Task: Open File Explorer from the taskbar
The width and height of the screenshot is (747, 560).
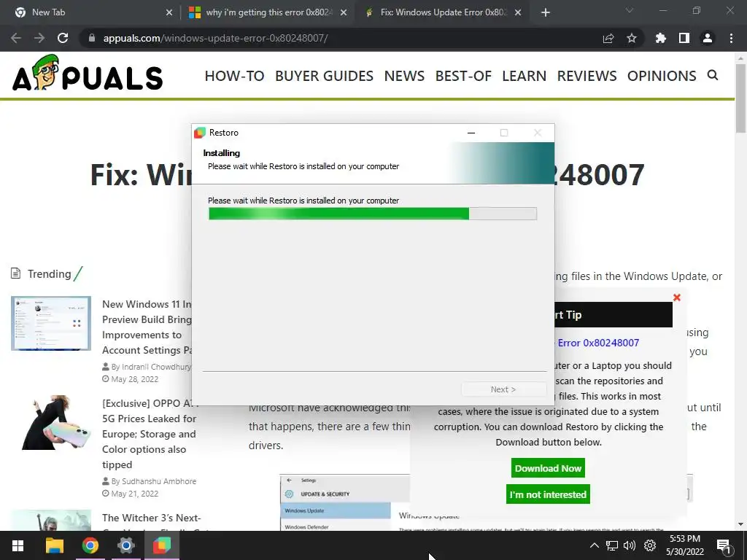Action: click(54, 545)
